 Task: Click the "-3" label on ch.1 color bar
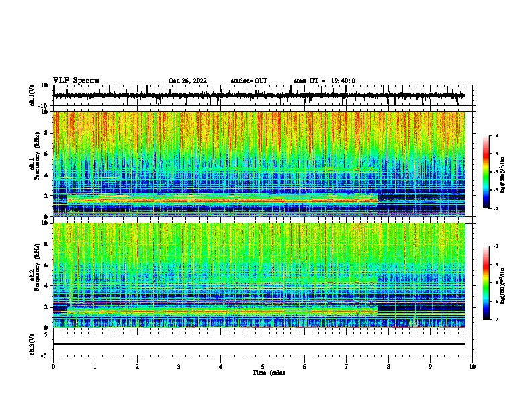tap(496, 136)
